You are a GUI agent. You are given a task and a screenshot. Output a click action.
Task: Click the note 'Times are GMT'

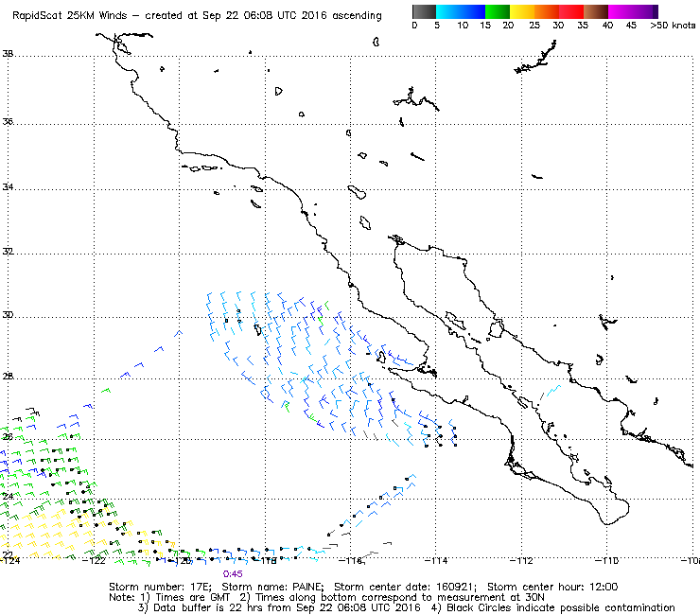click(x=193, y=597)
